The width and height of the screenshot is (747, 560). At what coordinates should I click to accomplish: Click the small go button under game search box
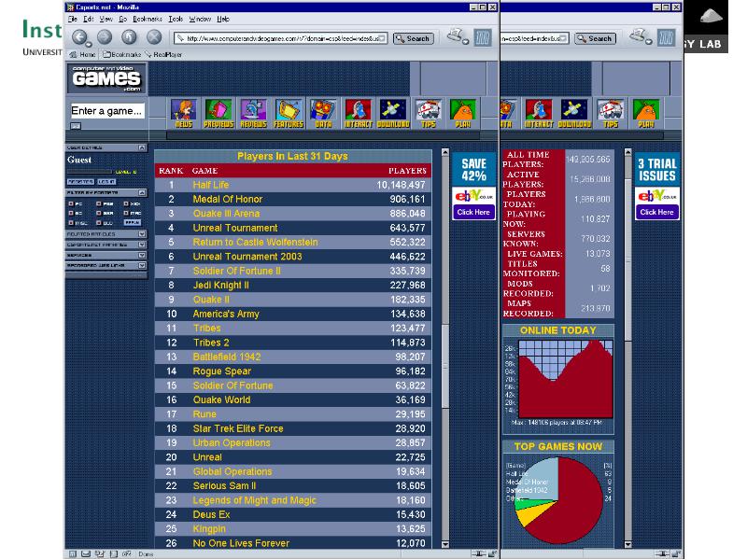(76, 126)
